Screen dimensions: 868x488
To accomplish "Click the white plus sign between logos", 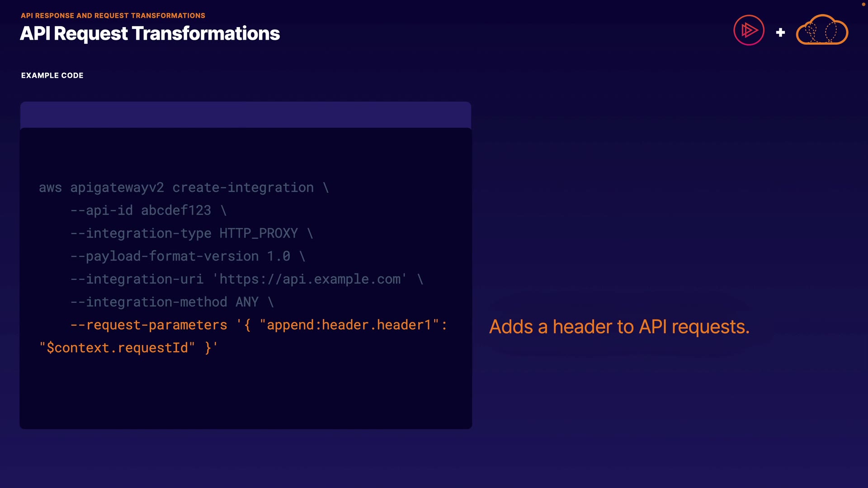I will pos(780,33).
